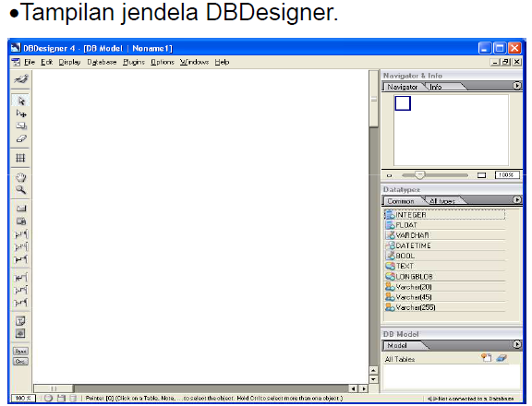Click the canvas horizontal scrollbar right arrow

[364, 388]
